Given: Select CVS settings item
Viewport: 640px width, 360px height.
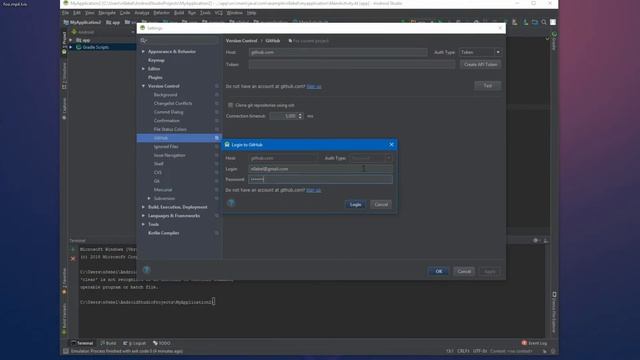Looking at the screenshot, I should pos(158,173).
